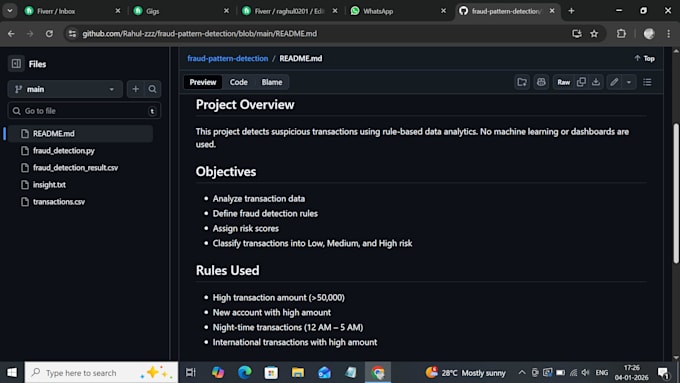The width and height of the screenshot is (680, 383).
Task: View site information icon in address bar
Action: click(72, 33)
